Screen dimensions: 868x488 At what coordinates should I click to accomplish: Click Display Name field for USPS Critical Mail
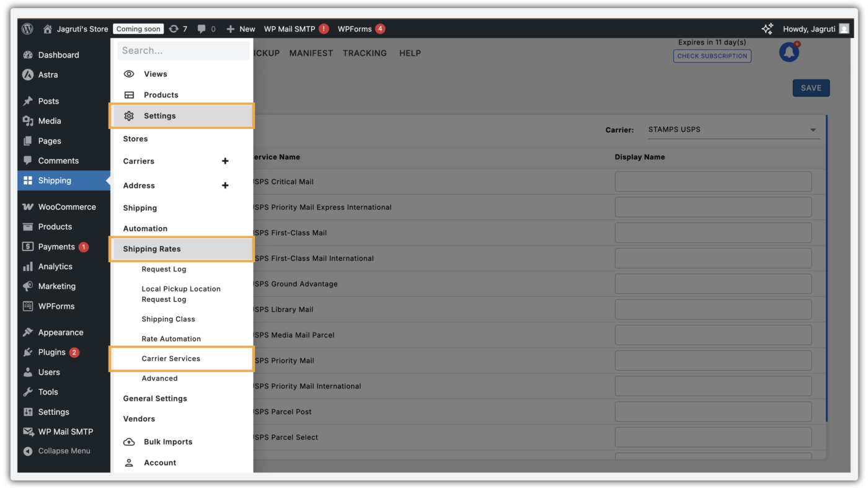(x=713, y=182)
